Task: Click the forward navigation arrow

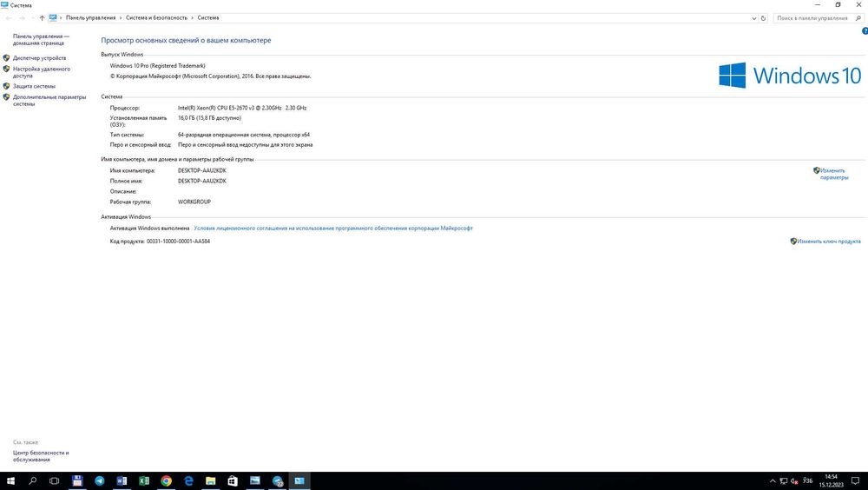Action: [x=23, y=17]
